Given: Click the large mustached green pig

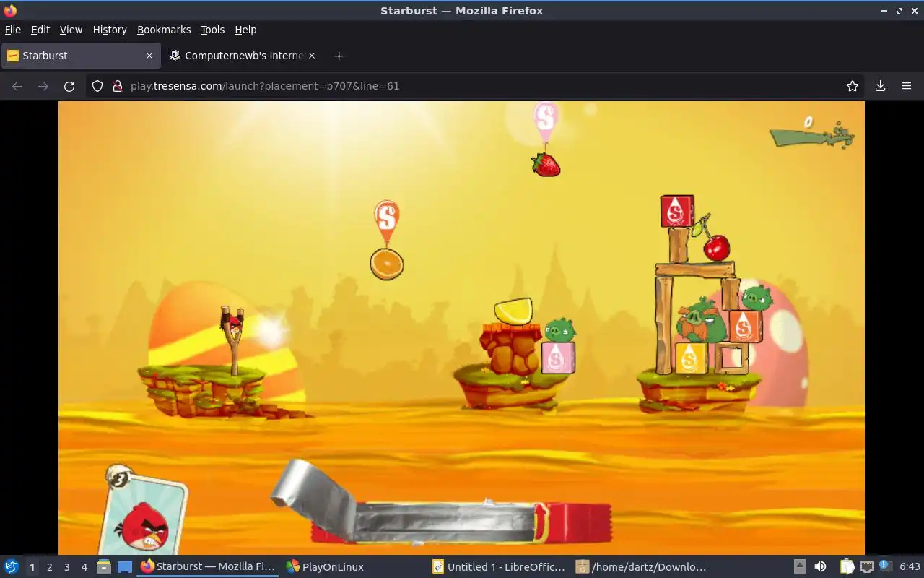Looking at the screenshot, I should [x=702, y=322].
